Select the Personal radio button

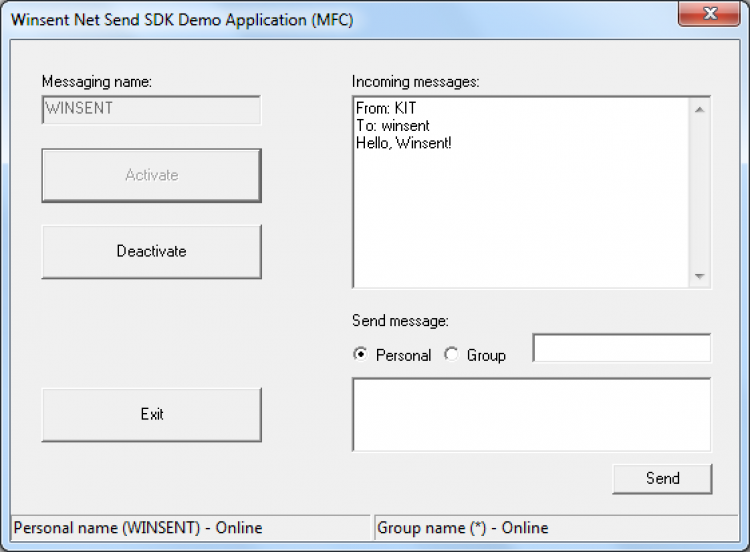(x=360, y=354)
